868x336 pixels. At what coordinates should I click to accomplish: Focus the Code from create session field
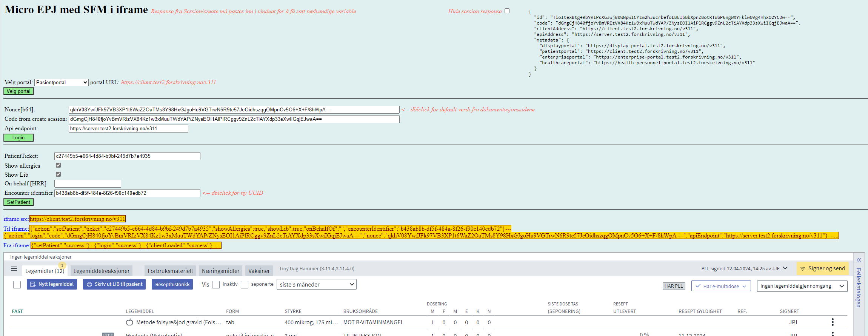pyautogui.click(x=234, y=119)
